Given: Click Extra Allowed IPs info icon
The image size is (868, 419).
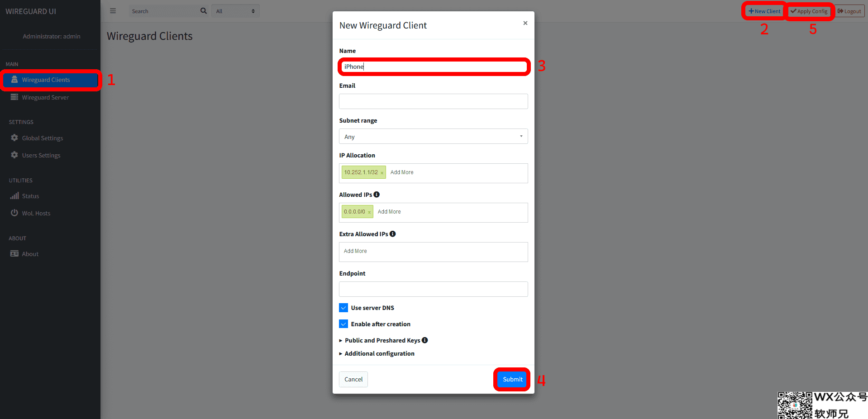Looking at the screenshot, I should point(393,234).
